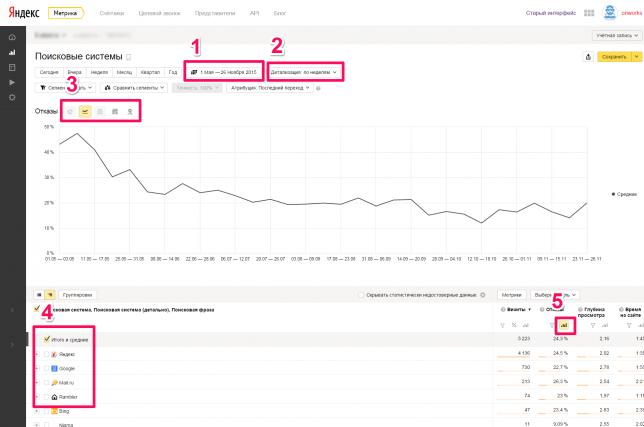644x427 pixels.
Task: Select the Месяц period tab
Action: [124, 72]
